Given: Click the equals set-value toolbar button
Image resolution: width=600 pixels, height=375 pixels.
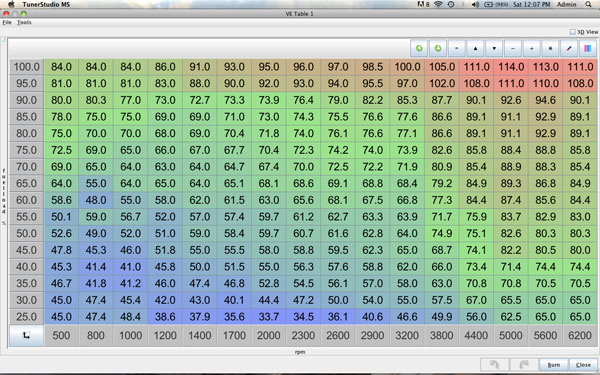Looking at the screenshot, I should [x=457, y=49].
